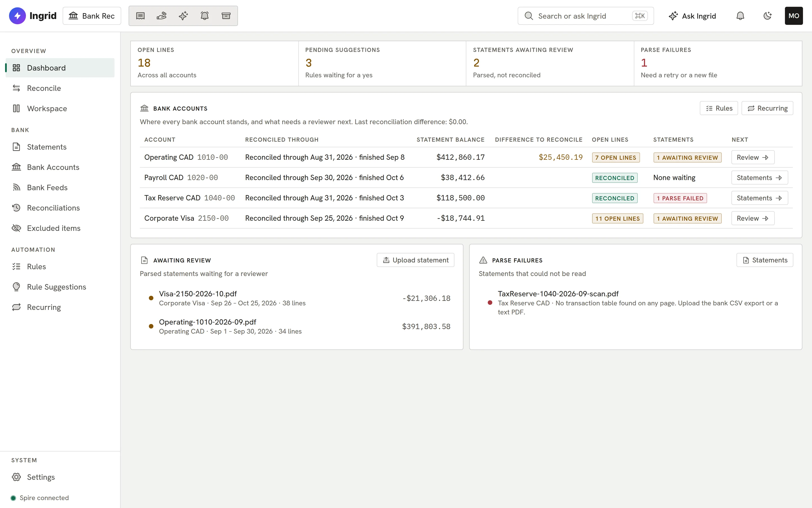
Task: Open Reconcile in the sidebar
Action: [60, 88]
